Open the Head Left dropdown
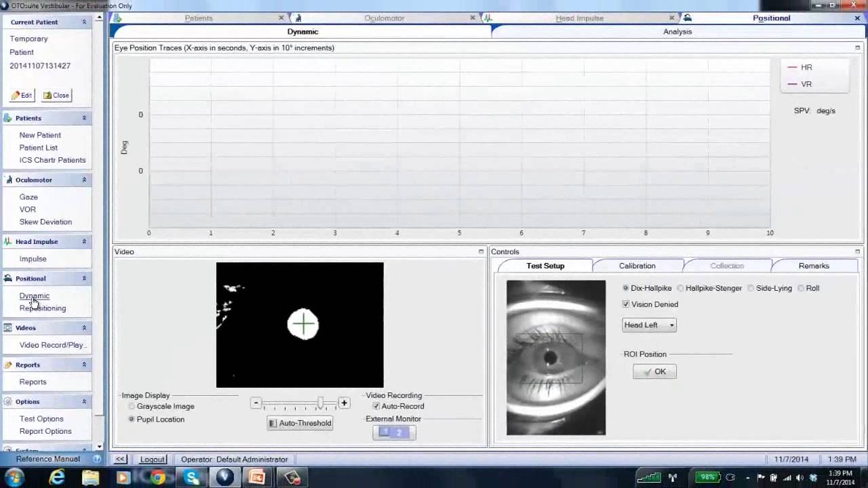This screenshot has width=868, height=488. click(649, 325)
